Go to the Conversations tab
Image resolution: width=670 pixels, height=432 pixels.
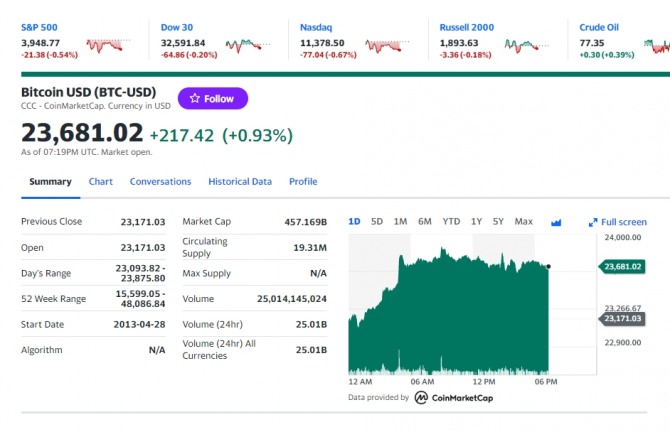tap(160, 182)
